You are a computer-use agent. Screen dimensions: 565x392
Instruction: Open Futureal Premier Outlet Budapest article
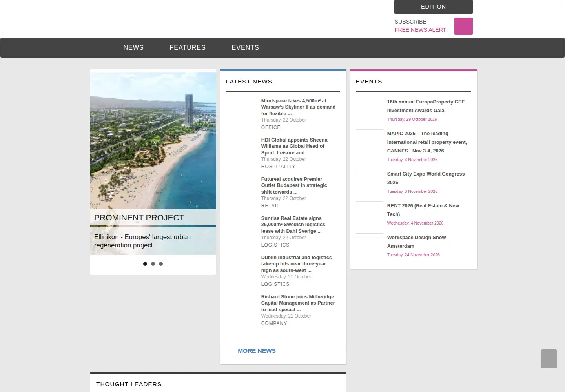(x=294, y=185)
